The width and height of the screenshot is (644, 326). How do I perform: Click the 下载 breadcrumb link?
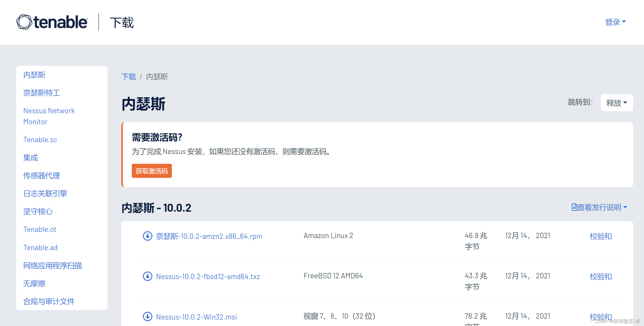[129, 77]
